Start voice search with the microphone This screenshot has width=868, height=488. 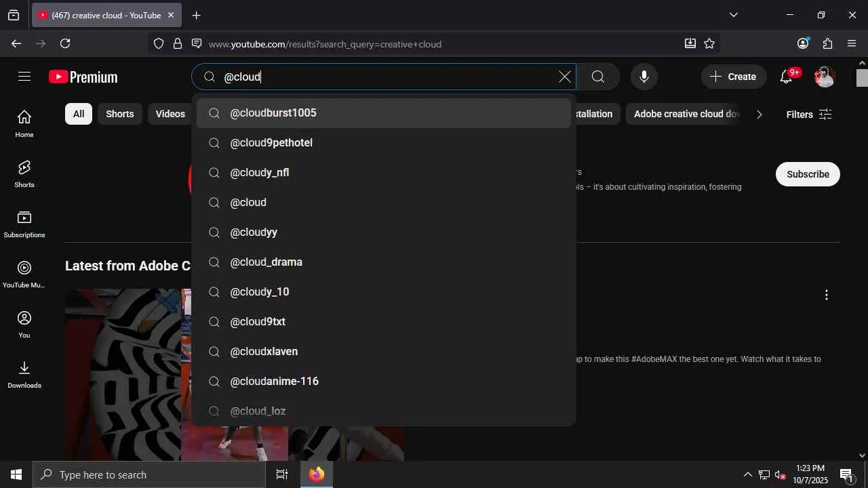644,77
